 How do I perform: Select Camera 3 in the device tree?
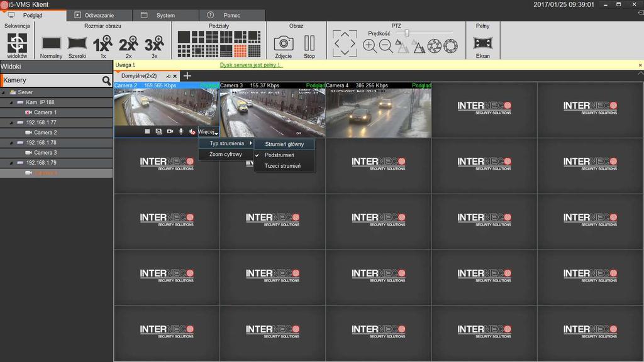pos(45,153)
